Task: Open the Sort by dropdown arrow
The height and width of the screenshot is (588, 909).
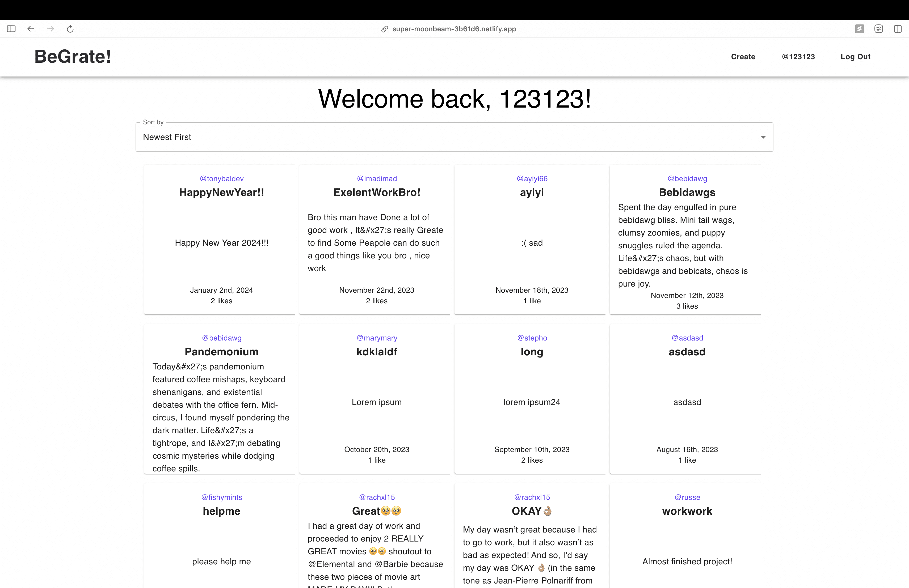Action: (763, 137)
